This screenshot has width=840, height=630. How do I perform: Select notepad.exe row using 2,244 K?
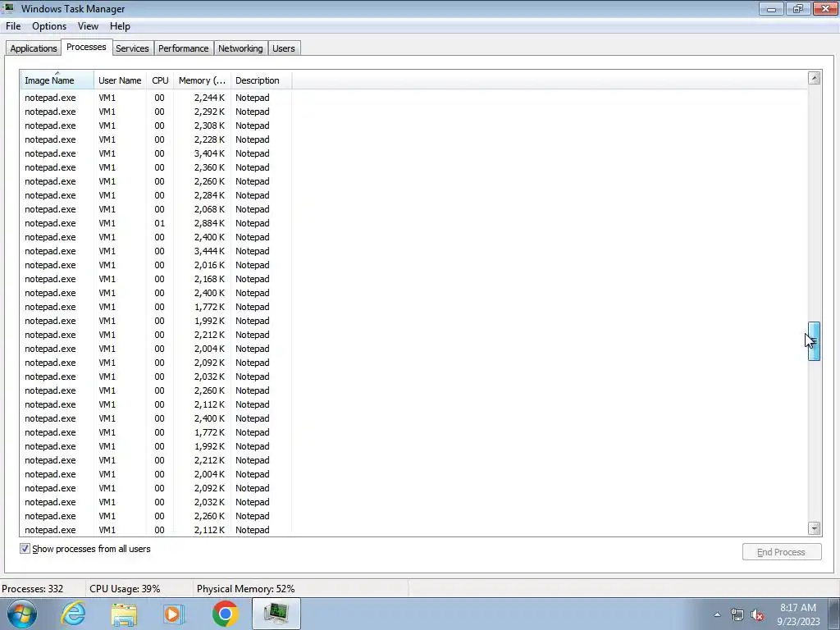tap(156, 98)
